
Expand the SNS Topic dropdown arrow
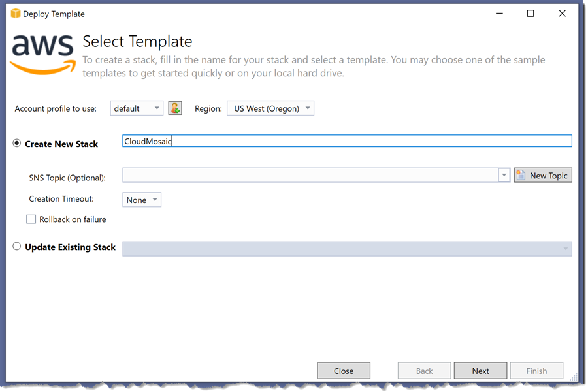point(504,176)
